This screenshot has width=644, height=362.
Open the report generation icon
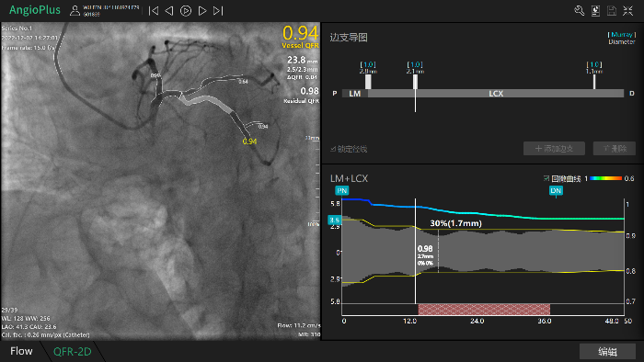click(x=595, y=11)
